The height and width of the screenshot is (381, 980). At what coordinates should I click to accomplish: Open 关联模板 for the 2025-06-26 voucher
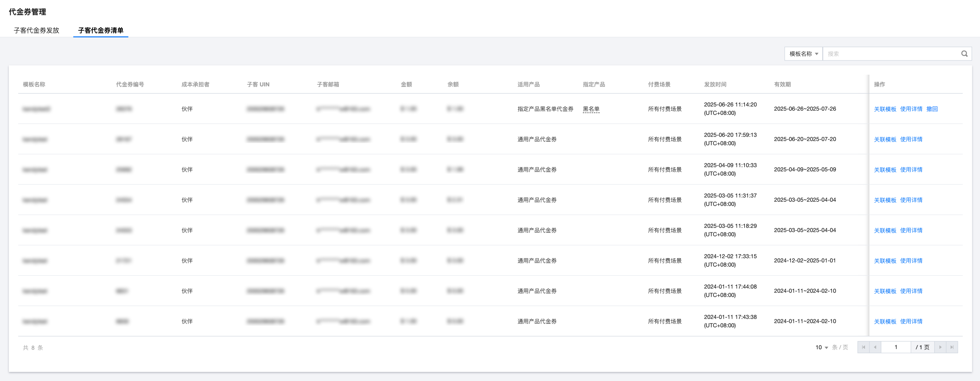tap(885, 109)
